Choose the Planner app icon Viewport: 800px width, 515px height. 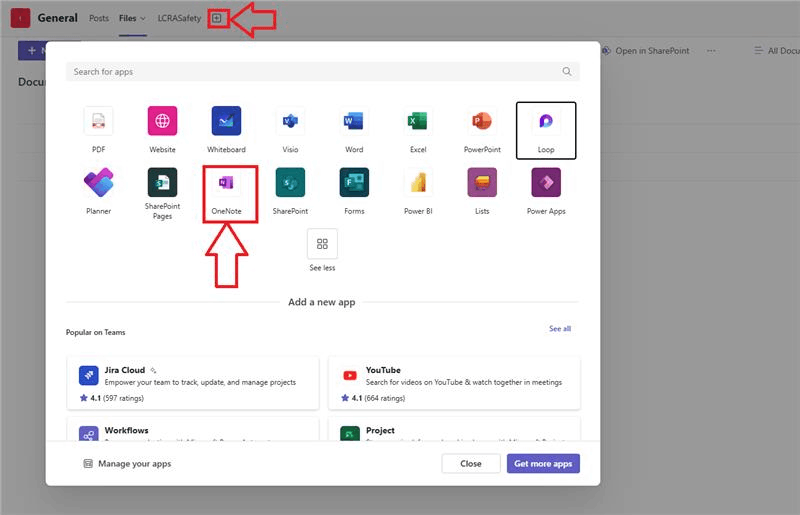98,182
